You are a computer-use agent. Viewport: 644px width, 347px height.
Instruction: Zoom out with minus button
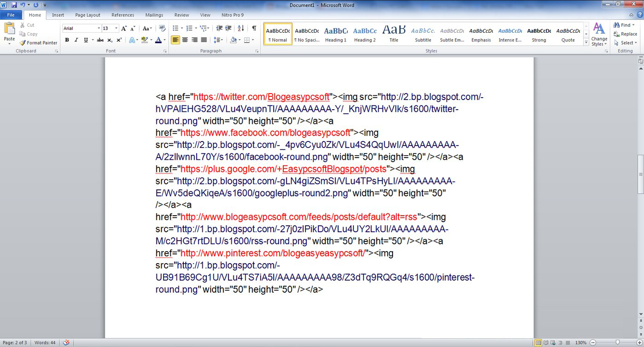tap(593, 342)
